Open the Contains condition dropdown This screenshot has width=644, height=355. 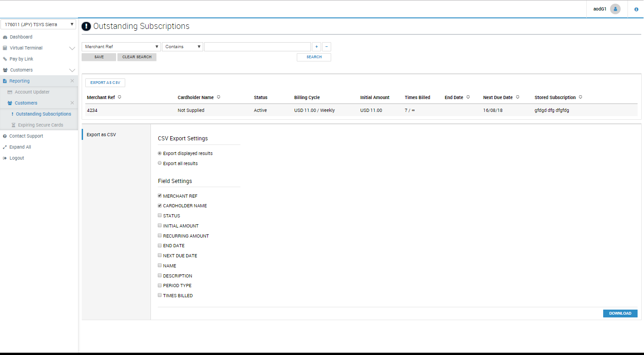[183, 47]
